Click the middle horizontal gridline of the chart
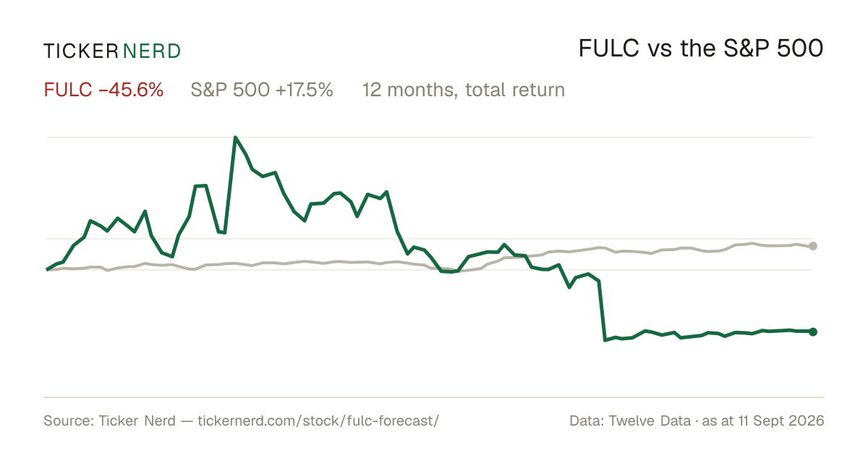This screenshot has height=456, width=868. pyautogui.click(x=430, y=238)
